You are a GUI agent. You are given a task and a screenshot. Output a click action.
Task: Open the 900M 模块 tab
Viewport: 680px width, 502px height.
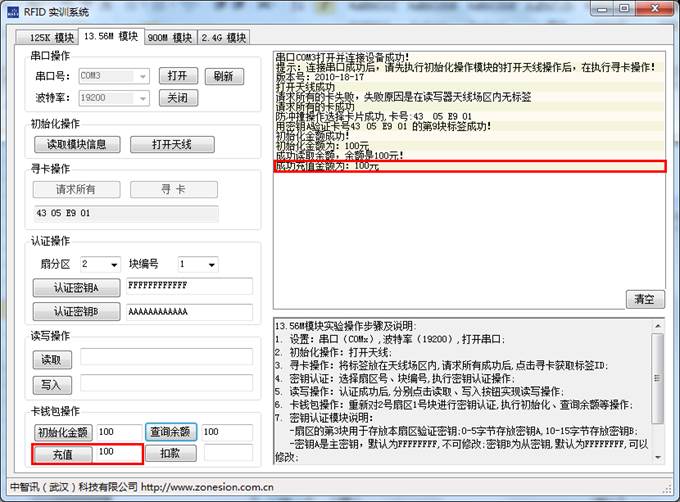point(169,38)
